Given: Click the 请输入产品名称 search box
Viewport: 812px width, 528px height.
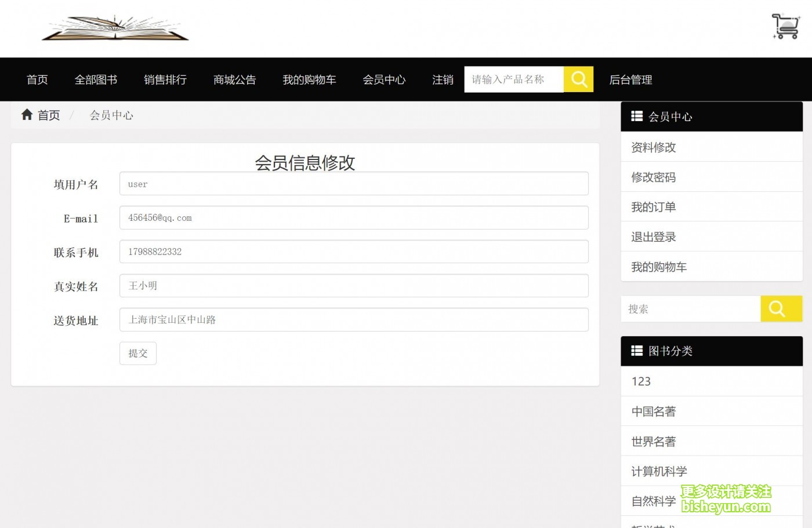Looking at the screenshot, I should coord(513,79).
